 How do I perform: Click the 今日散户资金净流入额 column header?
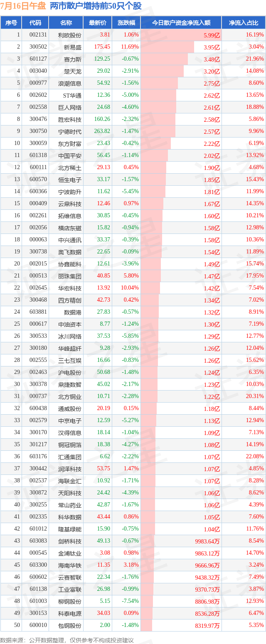(x=181, y=23)
